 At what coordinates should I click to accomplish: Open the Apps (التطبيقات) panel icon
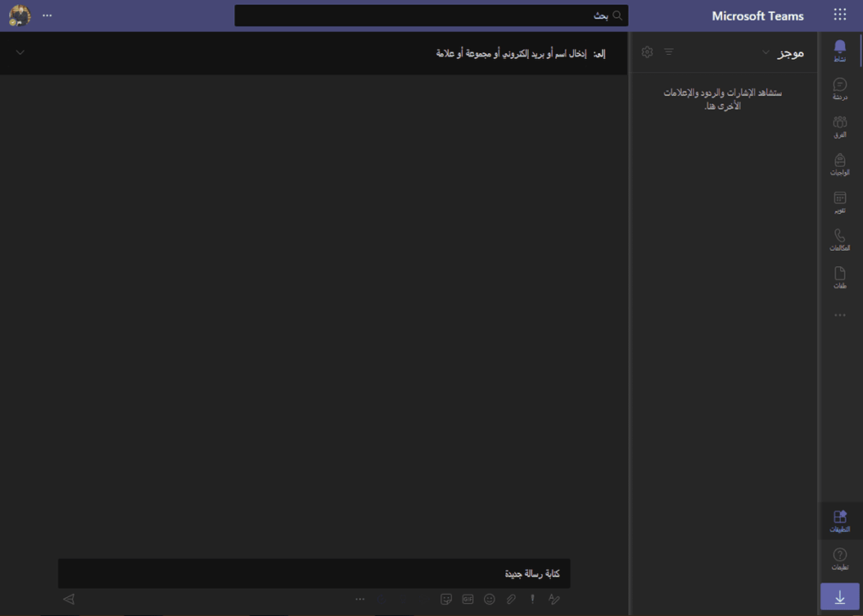[x=840, y=520]
